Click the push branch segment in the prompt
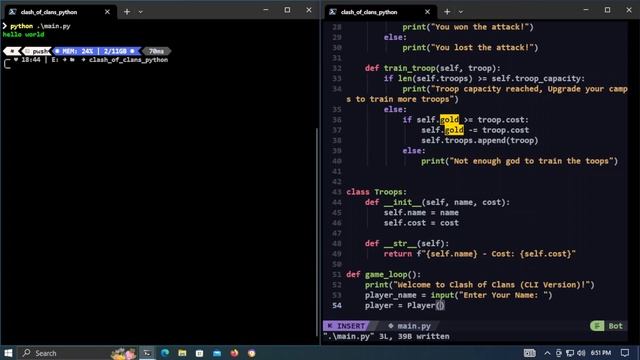This screenshot has height=360, width=640. click(36, 51)
